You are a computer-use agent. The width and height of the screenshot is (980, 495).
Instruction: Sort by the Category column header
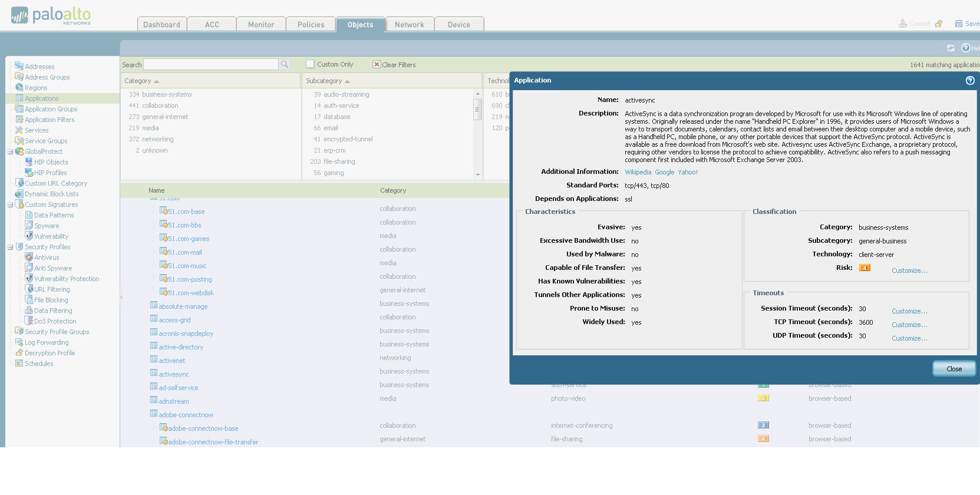tap(210, 81)
